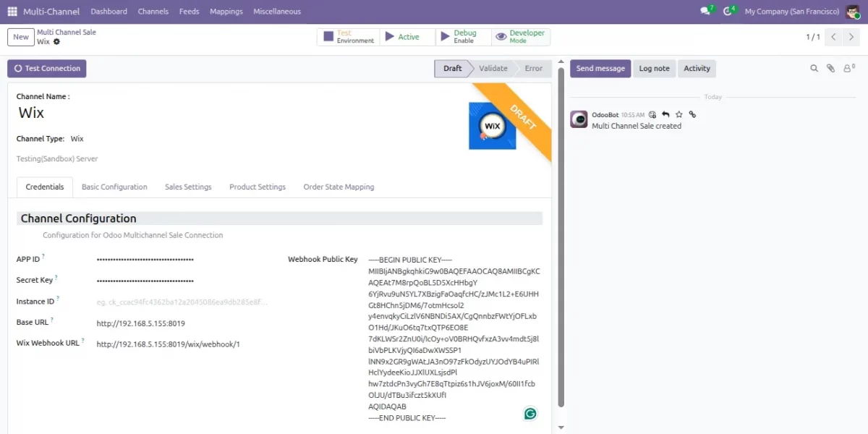Open the Feeds menu
868x434 pixels.
(x=190, y=12)
